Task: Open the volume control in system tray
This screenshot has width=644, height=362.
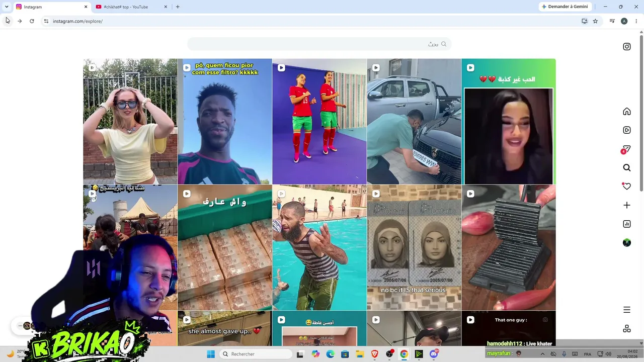Action: click(609, 354)
